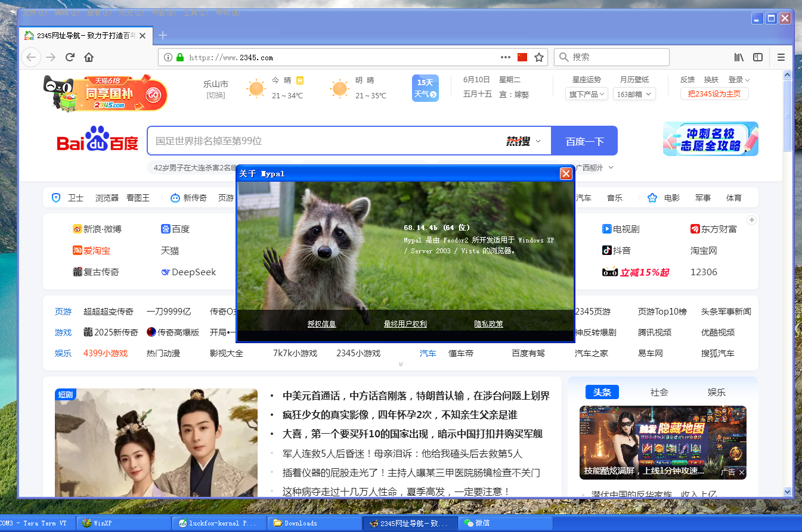
Task: Open 授权信息 link in About dialog
Action: 322,324
